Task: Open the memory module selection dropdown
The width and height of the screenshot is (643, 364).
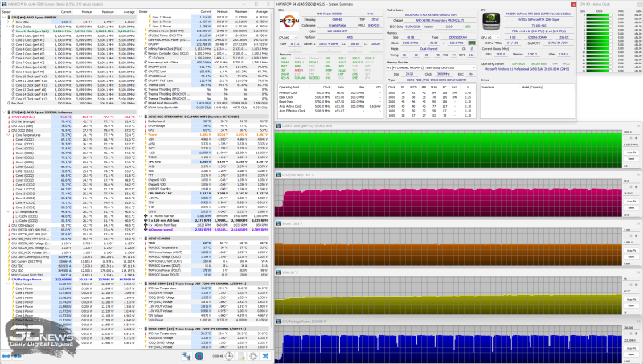Action: coord(431,67)
